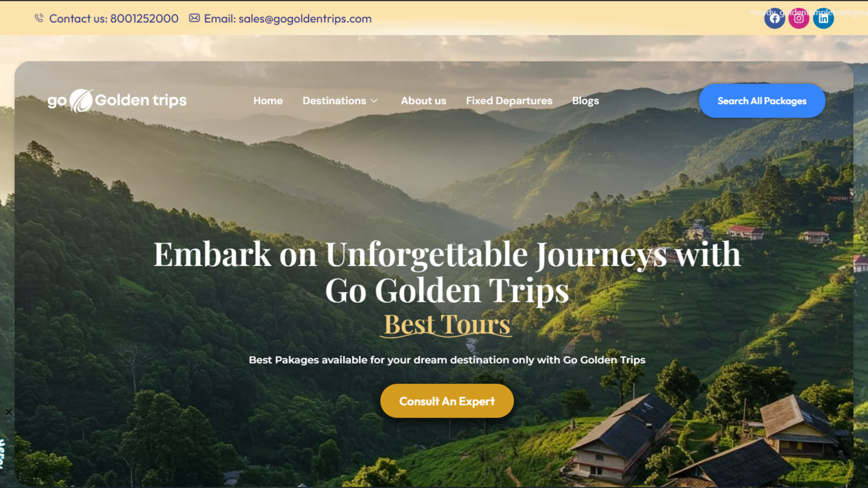Click the phone icon beside Contact us
Image resolution: width=868 pixels, height=488 pixels.
click(x=39, y=18)
